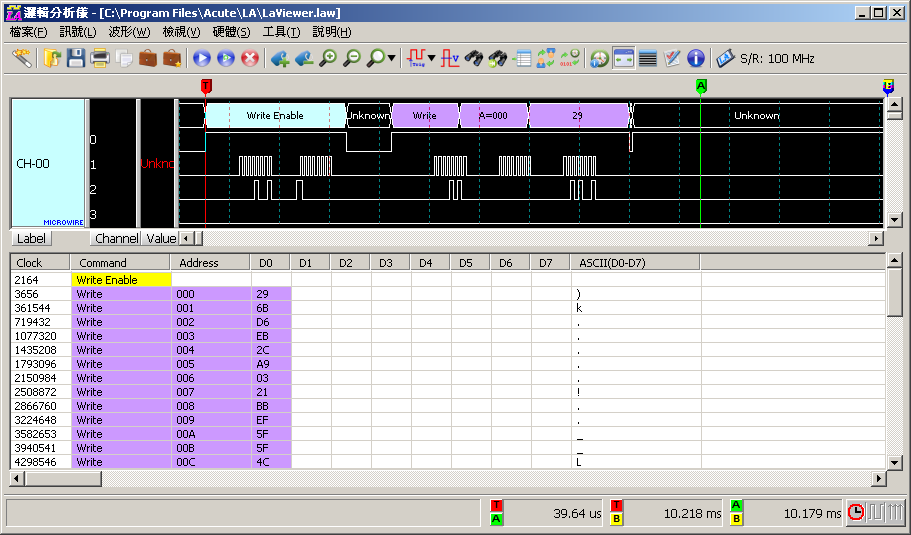Click the T-A time difference 39.64 us

[x=577, y=514]
